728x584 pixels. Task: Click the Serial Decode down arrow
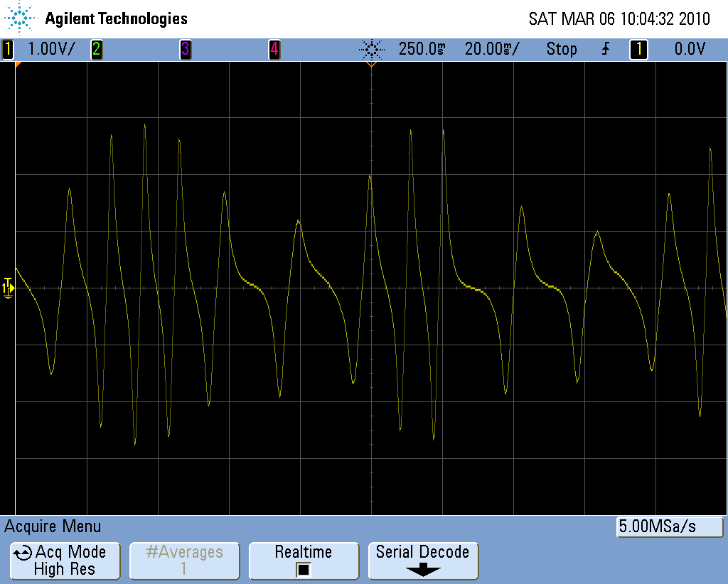click(423, 570)
